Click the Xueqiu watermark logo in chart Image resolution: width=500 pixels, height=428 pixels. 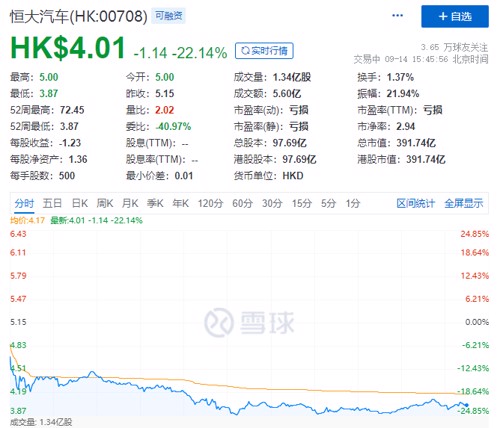(x=249, y=322)
